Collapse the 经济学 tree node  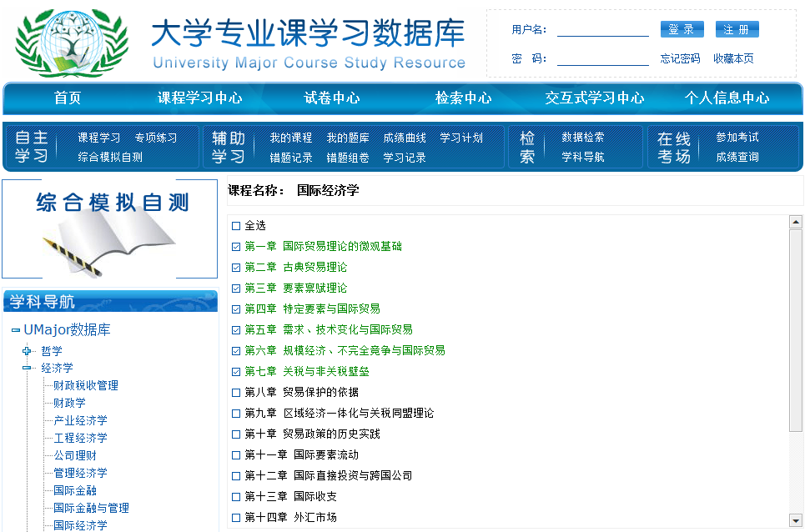(27, 368)
